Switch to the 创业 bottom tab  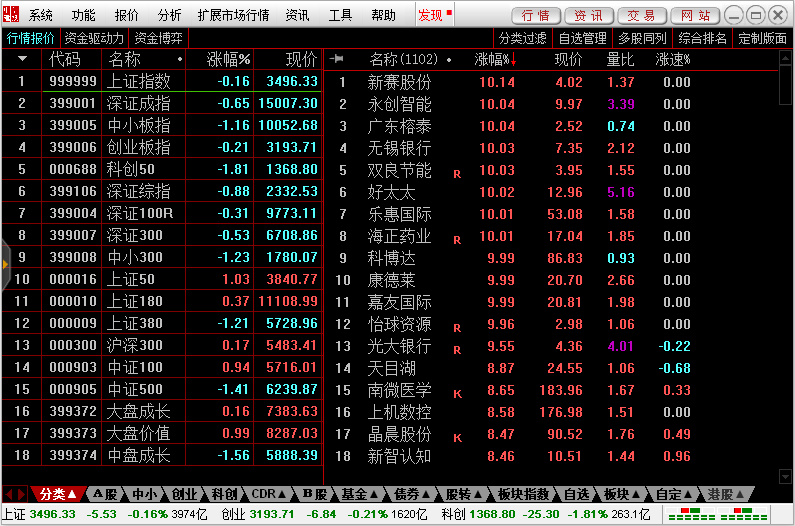[185, 494]
